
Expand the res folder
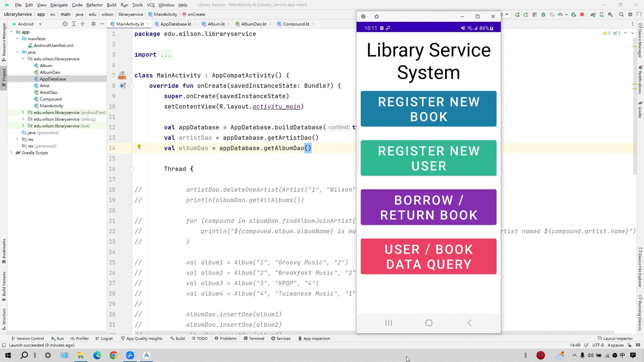point(17,139)
